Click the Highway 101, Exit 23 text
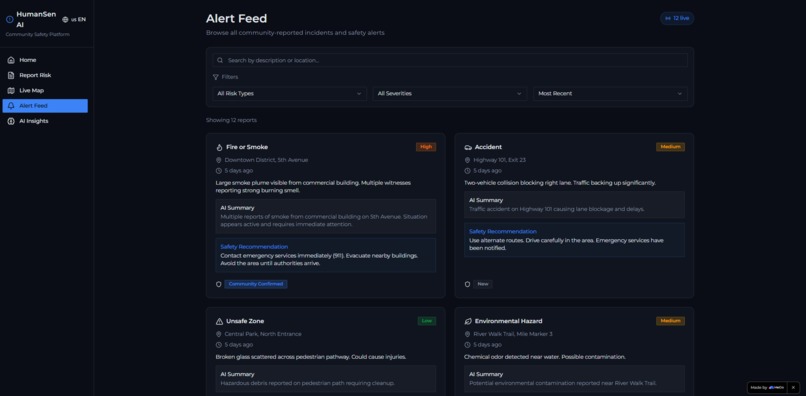 [x=500, y=160]
